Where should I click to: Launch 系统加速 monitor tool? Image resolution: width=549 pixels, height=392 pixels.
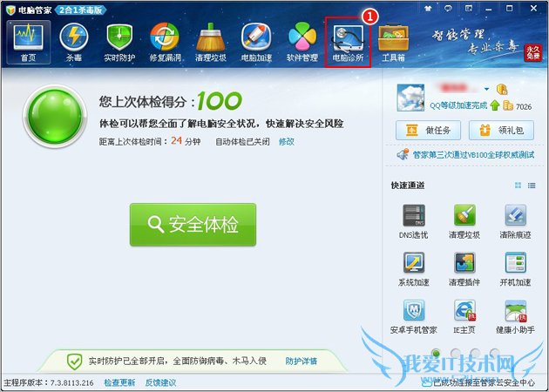point(414,269)
